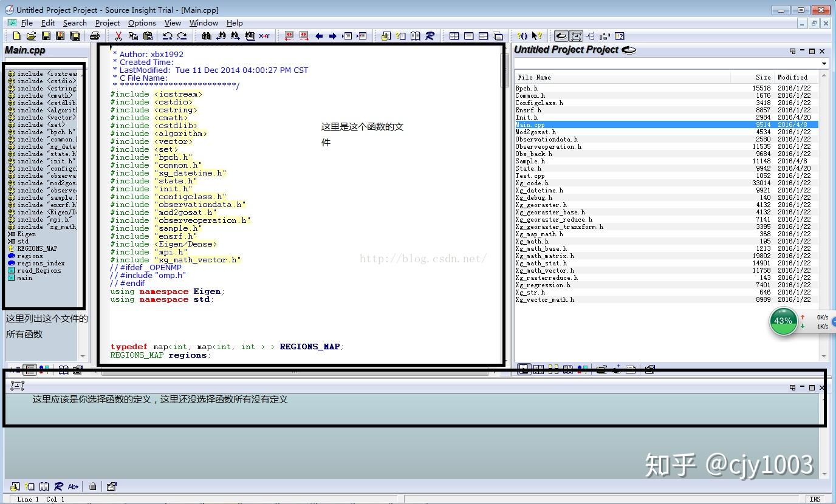Screen dimensions: 836x504
Task: Click the Save file disk icon
Action: (x=46, y=36)
